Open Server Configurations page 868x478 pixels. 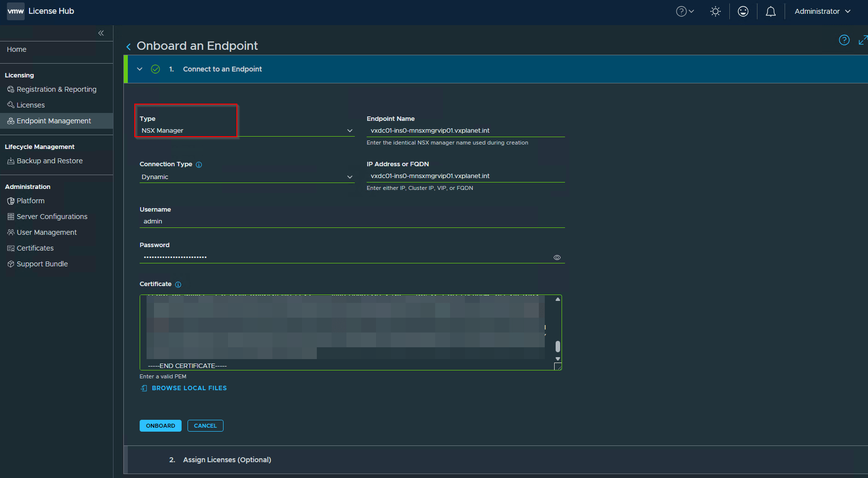click(x=52, y=217)
